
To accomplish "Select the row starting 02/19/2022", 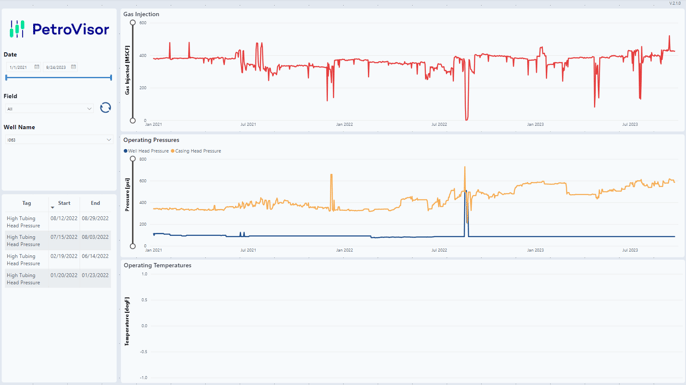I will (x=58, y=260).
